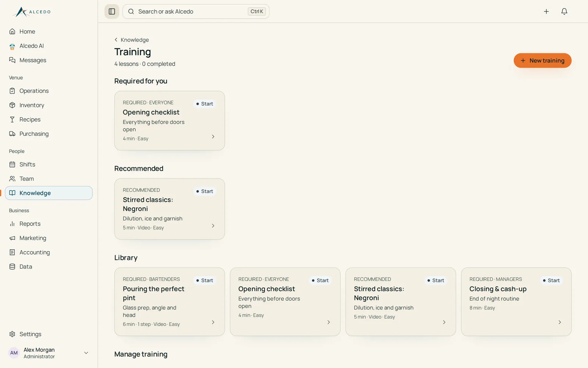
Task: Open chevron on Library Opening checklist card
Action: 329,322
